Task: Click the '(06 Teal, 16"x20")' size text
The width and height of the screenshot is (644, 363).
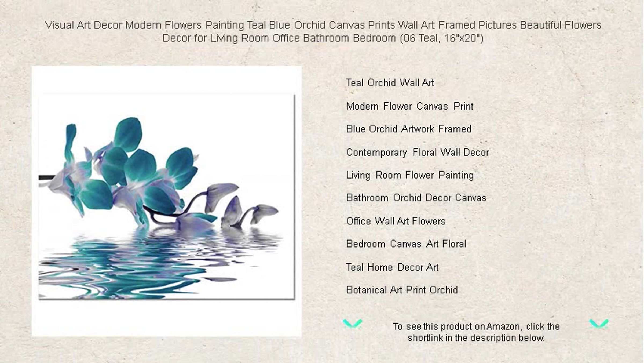Action: point(442,38)
